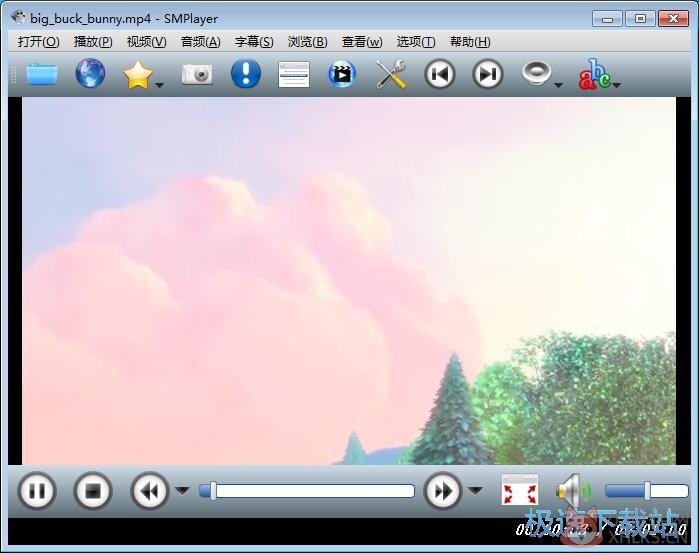Open the 浏览(B) menu
This screenshot has width=699, height=553.
coord(307,41)
